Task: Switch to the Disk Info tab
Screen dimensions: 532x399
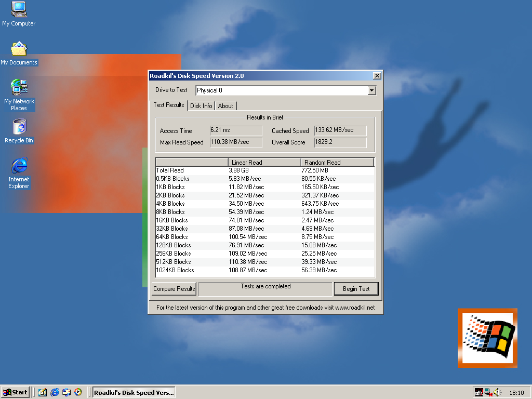Action: 201,106
